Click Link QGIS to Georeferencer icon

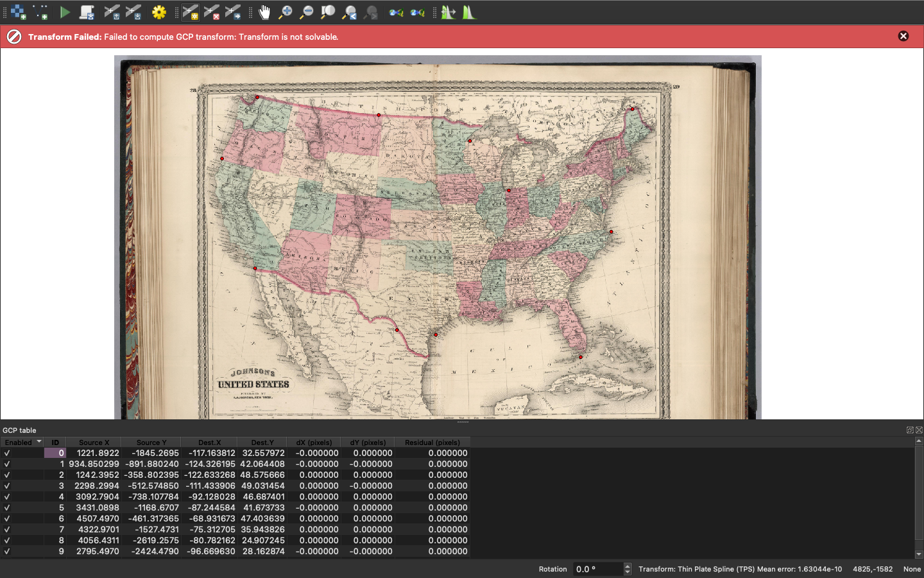click(418, 12)
